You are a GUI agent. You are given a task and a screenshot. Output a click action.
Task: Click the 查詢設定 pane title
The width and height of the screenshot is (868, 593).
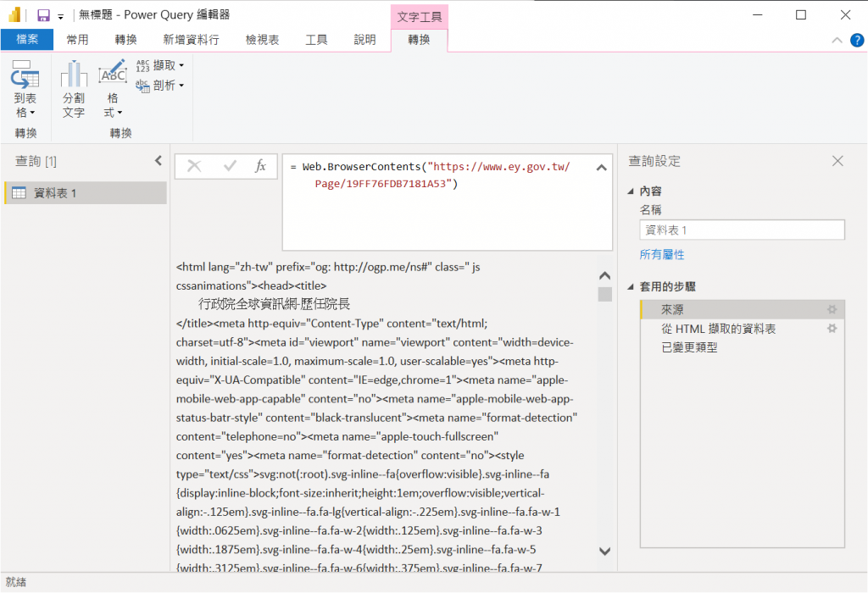click(654, 161)
